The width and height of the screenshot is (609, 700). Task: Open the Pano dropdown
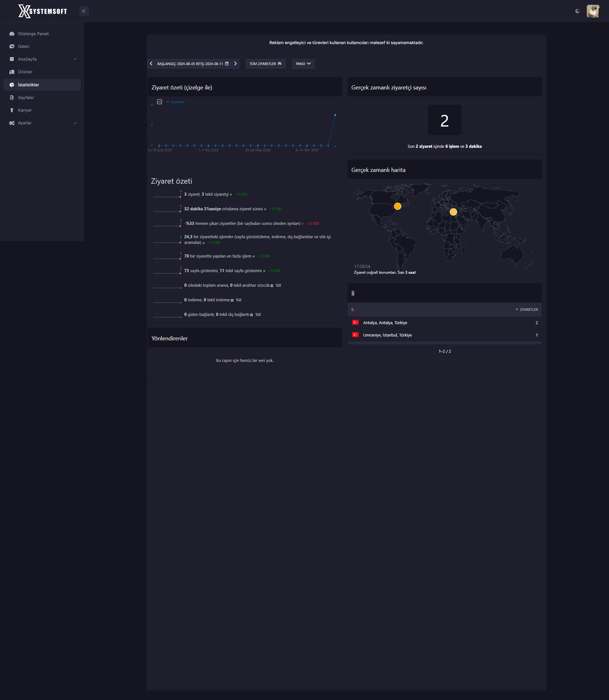point(303,64)
